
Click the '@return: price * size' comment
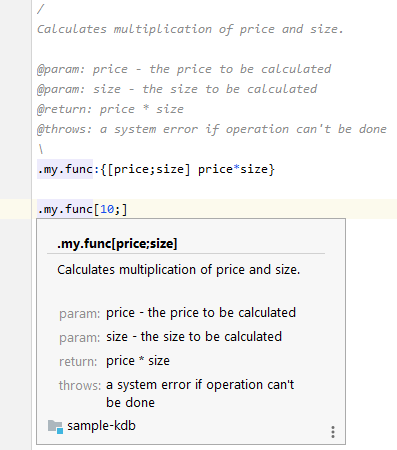coord(110,109)
